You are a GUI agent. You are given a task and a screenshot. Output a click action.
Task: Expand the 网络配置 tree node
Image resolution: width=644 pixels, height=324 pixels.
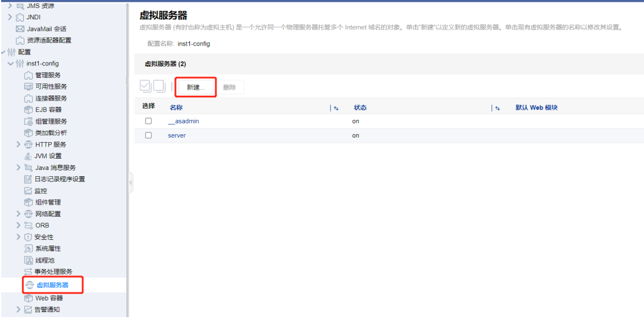pyautogui.click(x=19, y=214)
